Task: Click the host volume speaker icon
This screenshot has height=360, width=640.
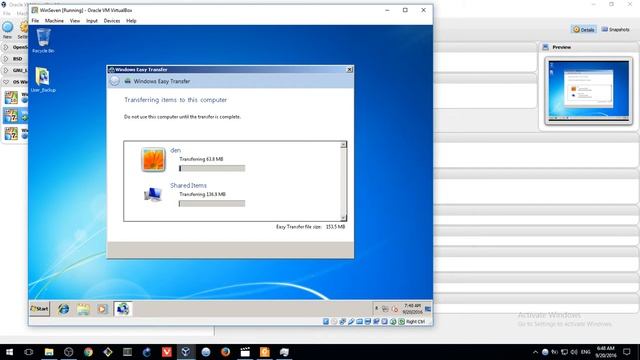Action: (574, 352)
